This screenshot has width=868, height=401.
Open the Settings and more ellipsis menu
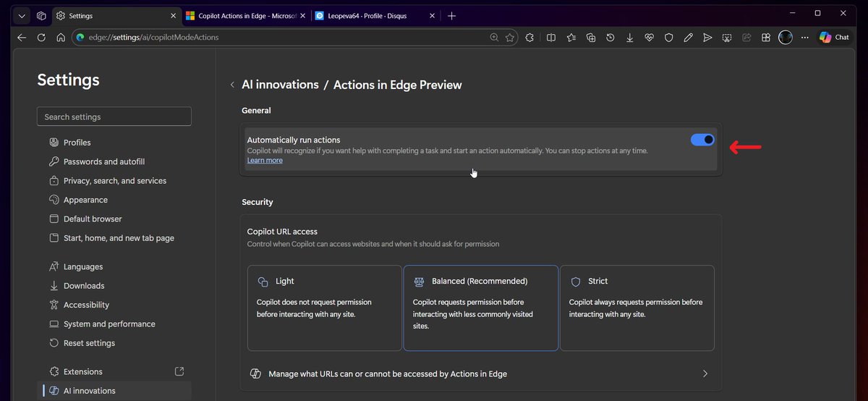coord(805,38)
